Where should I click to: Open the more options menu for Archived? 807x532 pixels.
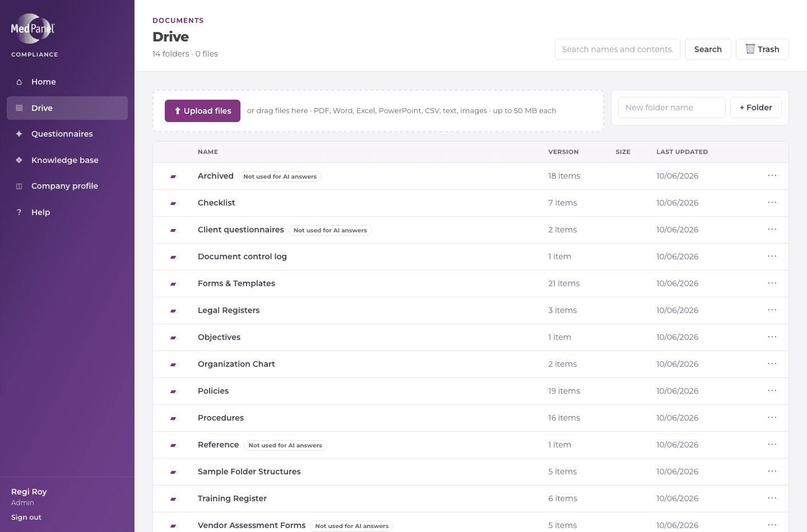coord(772,176)
